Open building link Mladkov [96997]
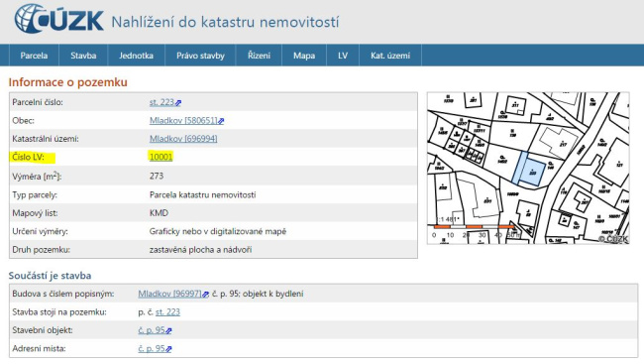This screenshot has height=364, width=644. [169, 294]
